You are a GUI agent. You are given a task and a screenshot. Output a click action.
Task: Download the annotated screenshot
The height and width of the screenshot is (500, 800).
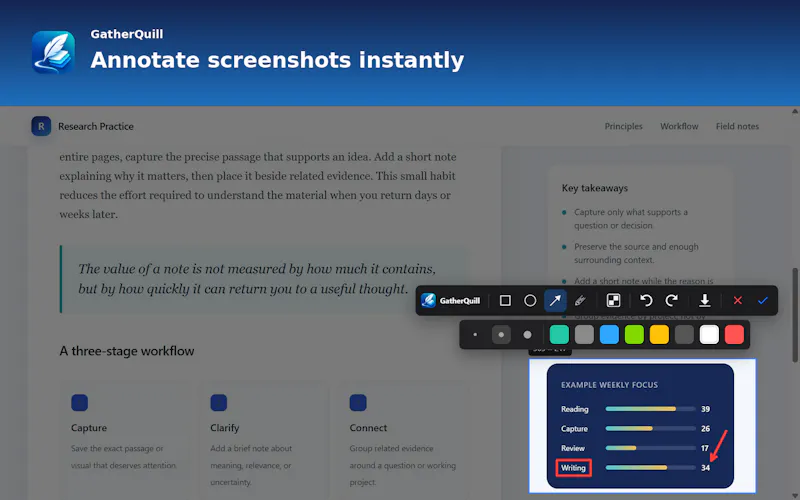(x=705, y=301)
